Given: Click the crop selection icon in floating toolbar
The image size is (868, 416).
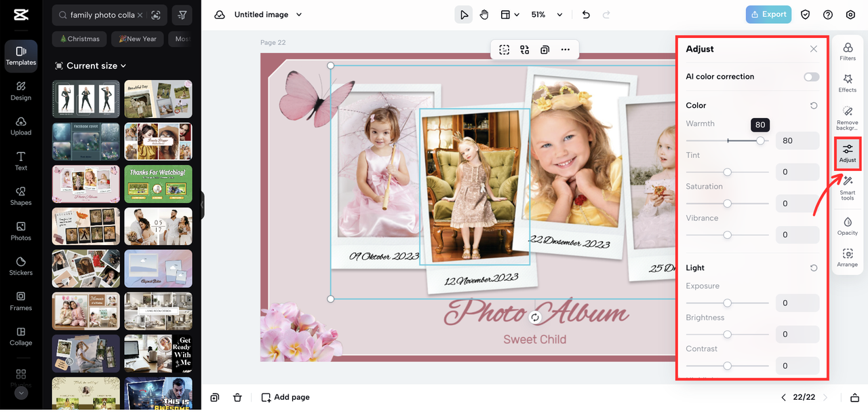Looking at the screenshot, I should pyautogui.click(x=505, y=50).
